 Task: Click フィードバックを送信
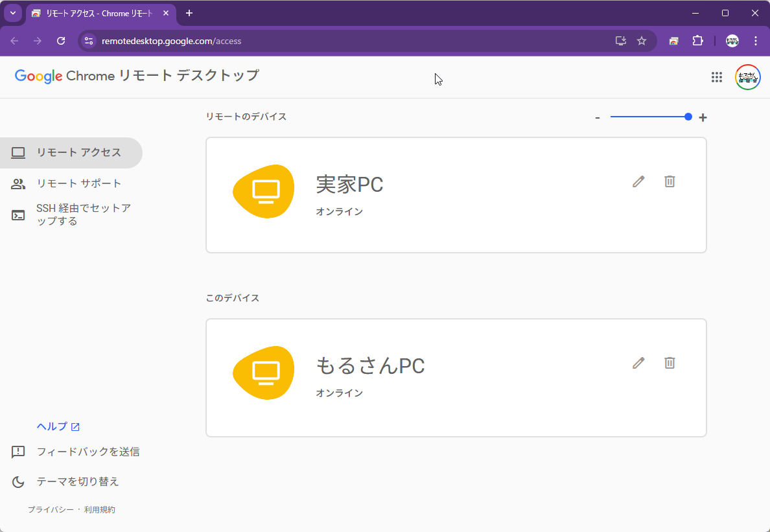point(87,452)
